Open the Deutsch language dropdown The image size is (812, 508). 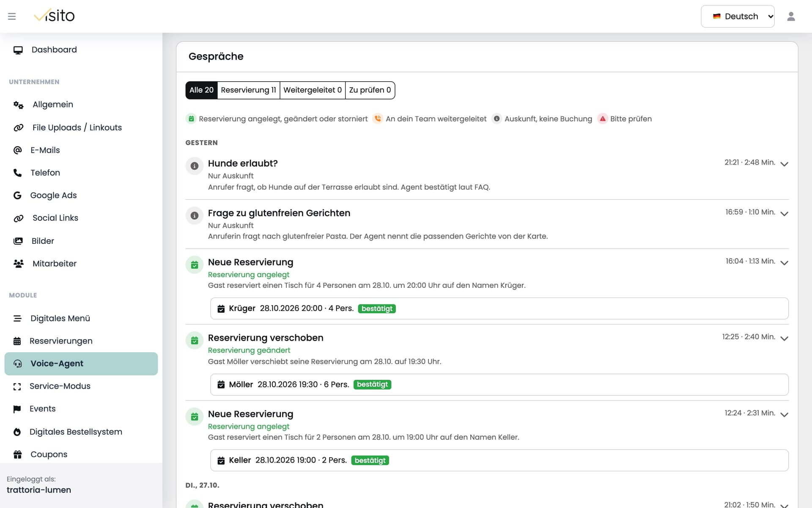[x=738, y=17]
